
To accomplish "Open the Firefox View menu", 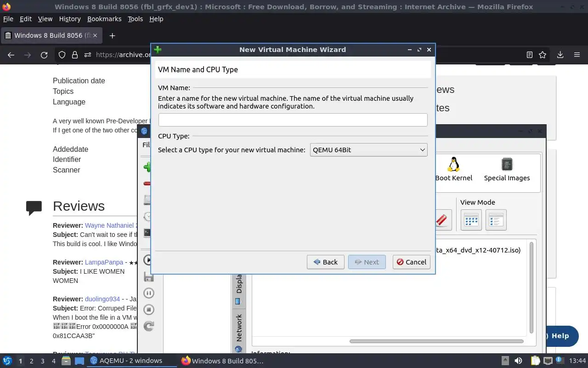I will [x=45, y=19].
